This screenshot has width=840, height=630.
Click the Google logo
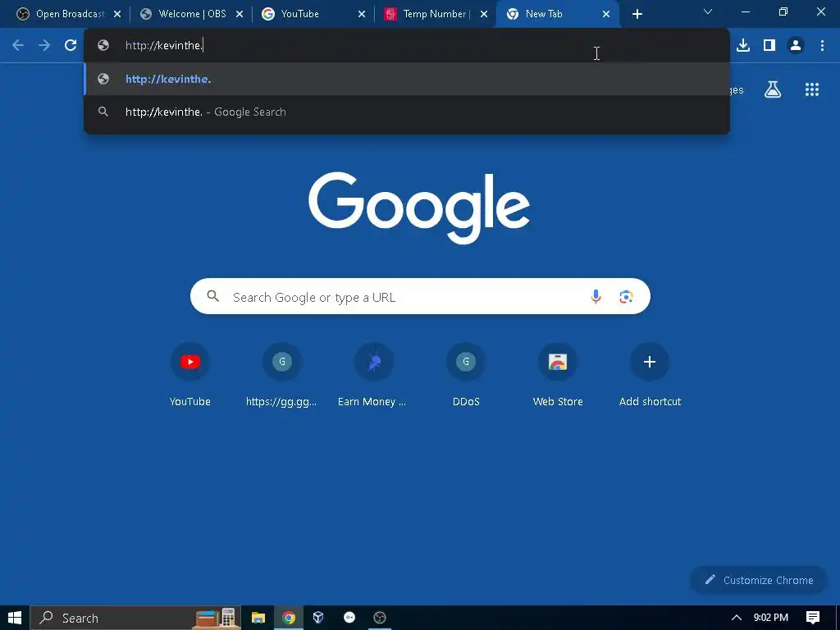(419, 208)
